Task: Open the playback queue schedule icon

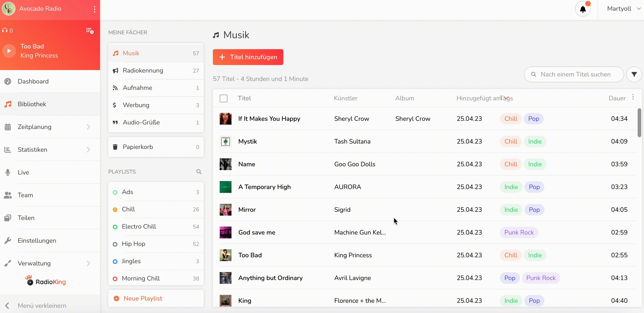Action: (x=90, y=30)
